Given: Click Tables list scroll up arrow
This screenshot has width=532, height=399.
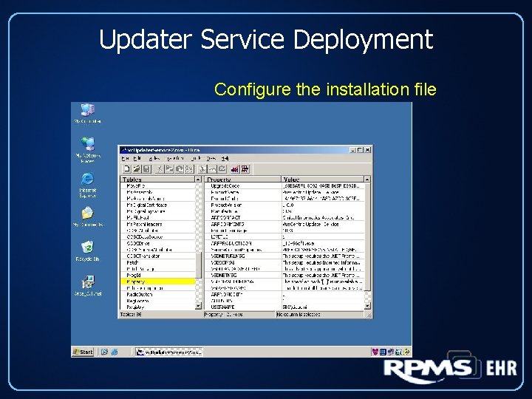Looking at the screenshot, I should 199,179.
